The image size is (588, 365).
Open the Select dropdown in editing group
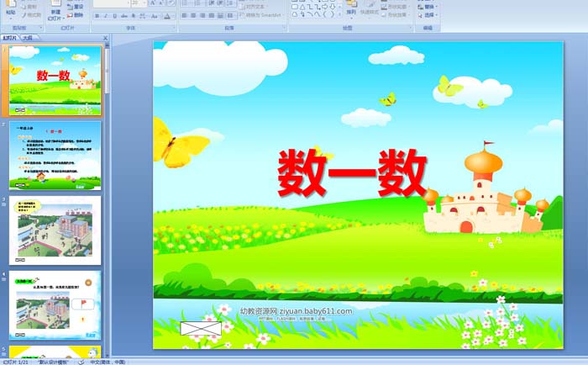point(429,15)
